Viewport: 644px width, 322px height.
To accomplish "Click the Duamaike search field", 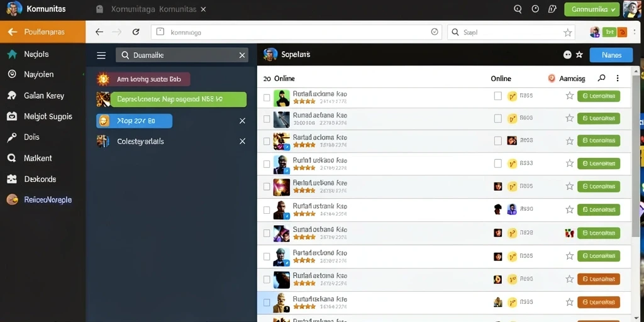I will pos(182,55).
